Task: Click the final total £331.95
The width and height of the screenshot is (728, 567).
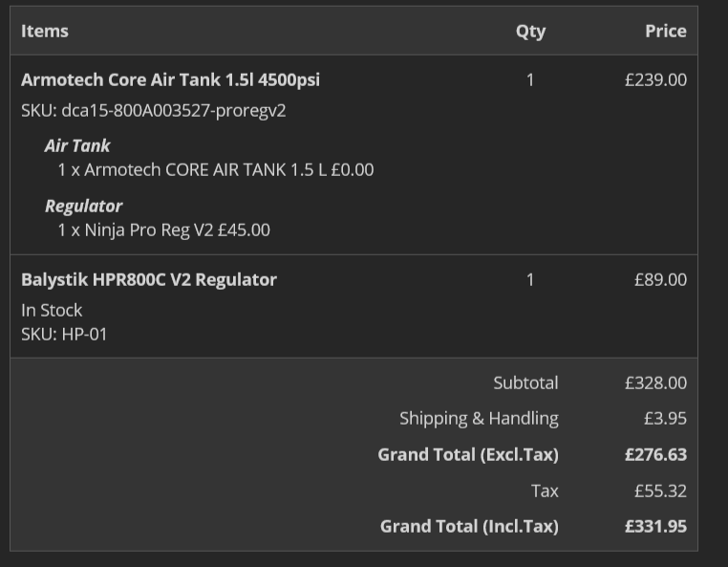Action: click(655, 526)
